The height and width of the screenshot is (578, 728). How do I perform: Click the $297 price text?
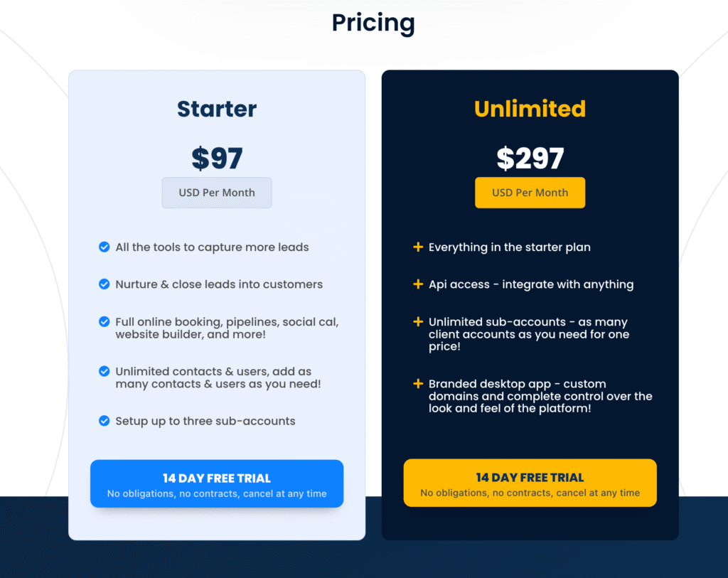pos(530,158)
